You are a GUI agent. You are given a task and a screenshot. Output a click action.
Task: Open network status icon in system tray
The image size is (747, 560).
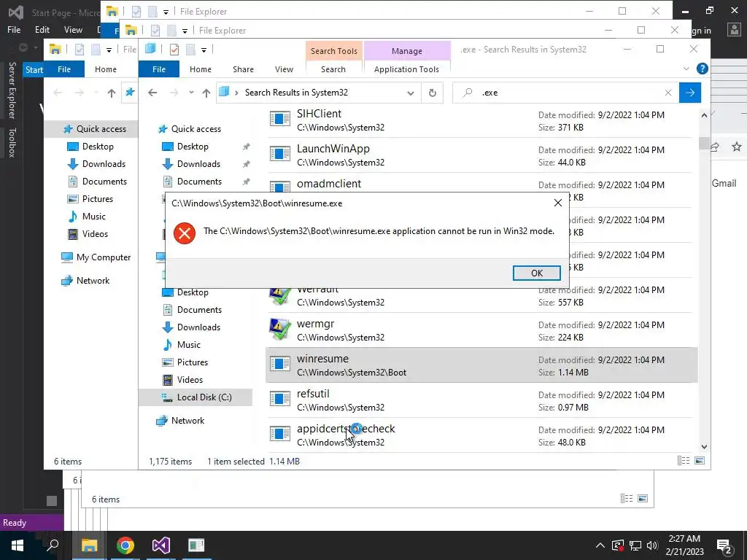click(635, 545)
